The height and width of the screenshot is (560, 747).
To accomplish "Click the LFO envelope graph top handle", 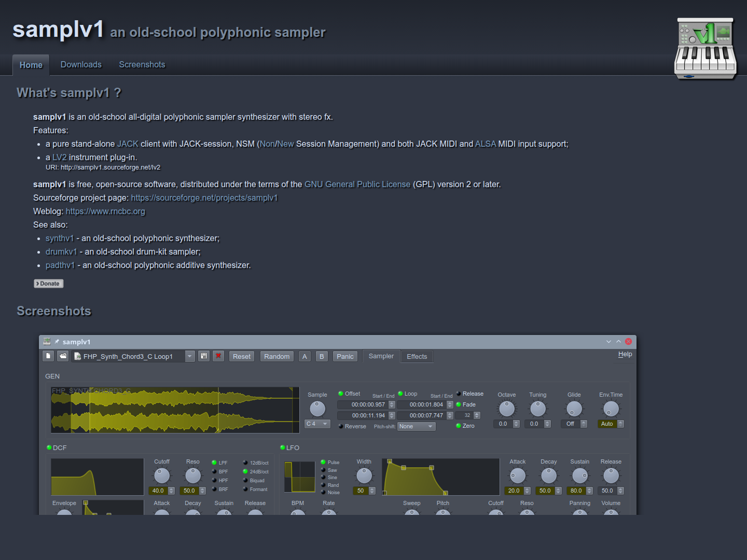I will (390, 461).
